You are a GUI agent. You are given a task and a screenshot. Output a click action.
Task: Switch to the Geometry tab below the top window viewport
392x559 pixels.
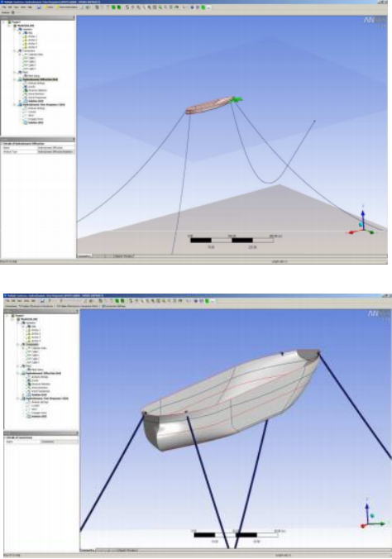coord(84,256)
